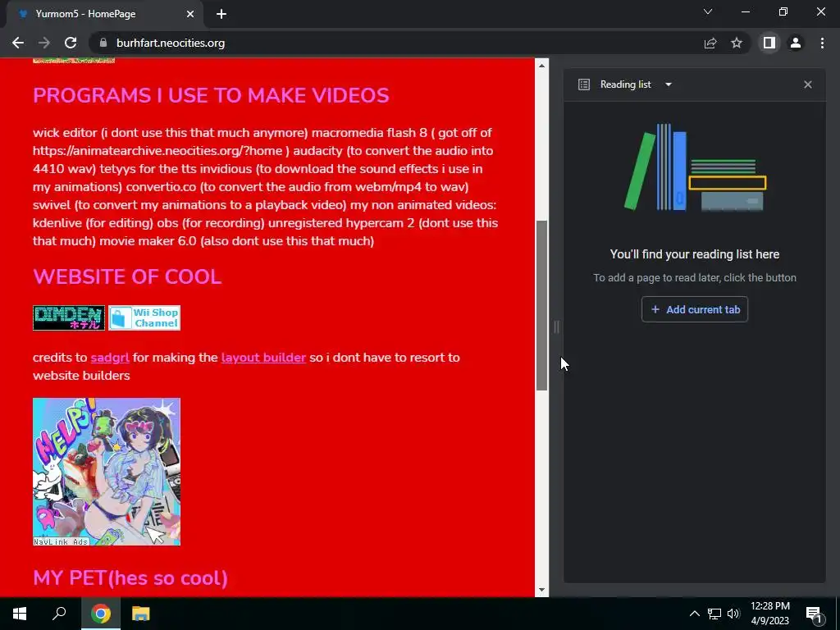Close the Reading list side panel
This screenshot has height=630, width=840.
808,84
